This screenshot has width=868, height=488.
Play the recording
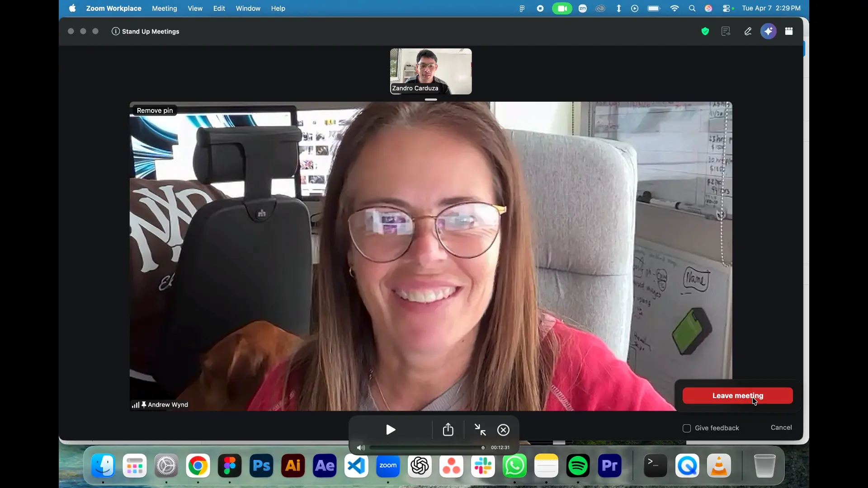pos(391,430)
